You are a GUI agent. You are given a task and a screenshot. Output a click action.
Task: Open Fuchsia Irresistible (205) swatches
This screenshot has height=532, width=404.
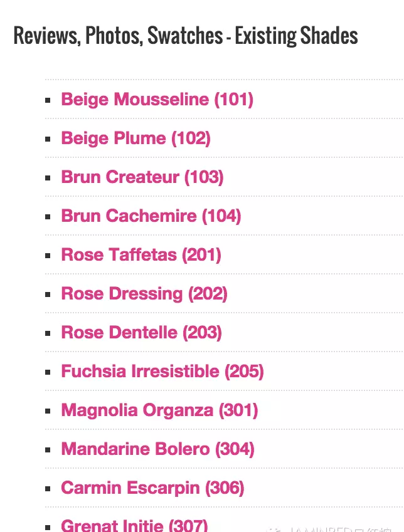point(162,372)
